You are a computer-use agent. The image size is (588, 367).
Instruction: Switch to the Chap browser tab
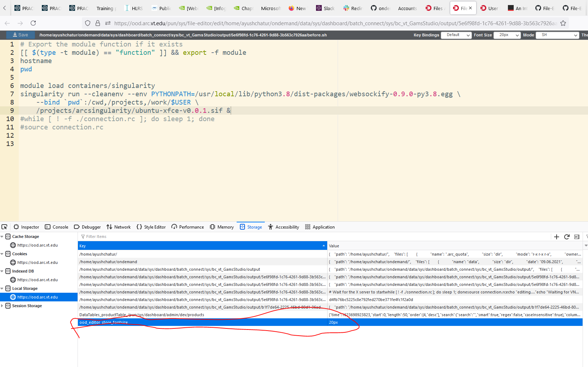[243, 8]
